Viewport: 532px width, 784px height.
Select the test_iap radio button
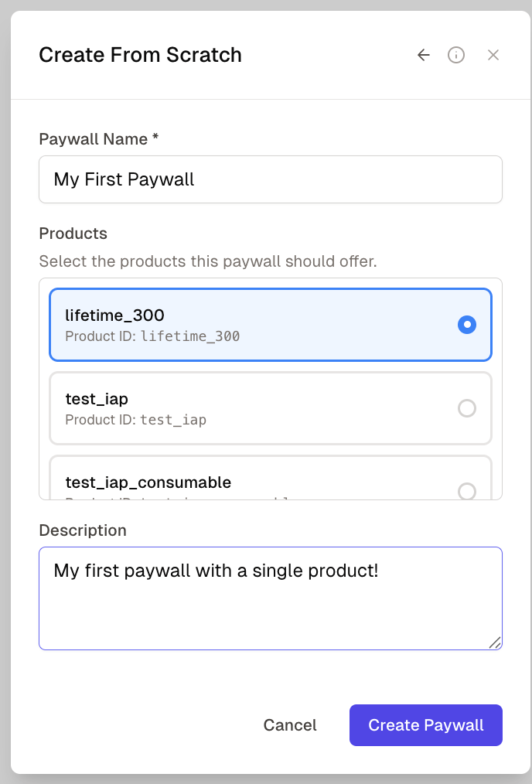click(467, 408)
